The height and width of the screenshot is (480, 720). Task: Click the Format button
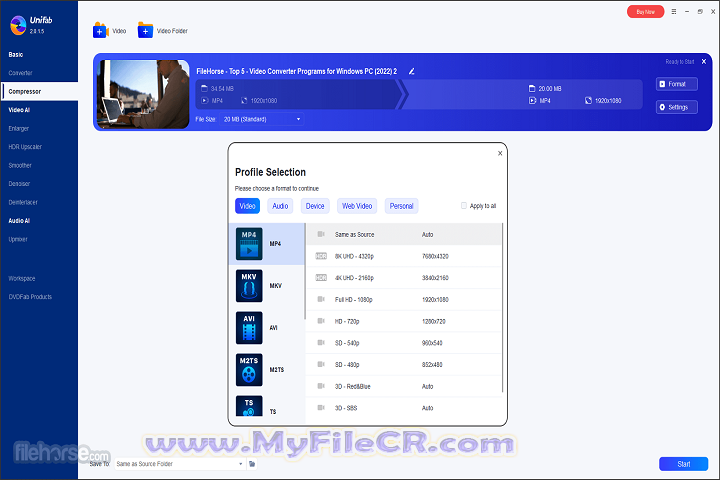pos(677,84)
